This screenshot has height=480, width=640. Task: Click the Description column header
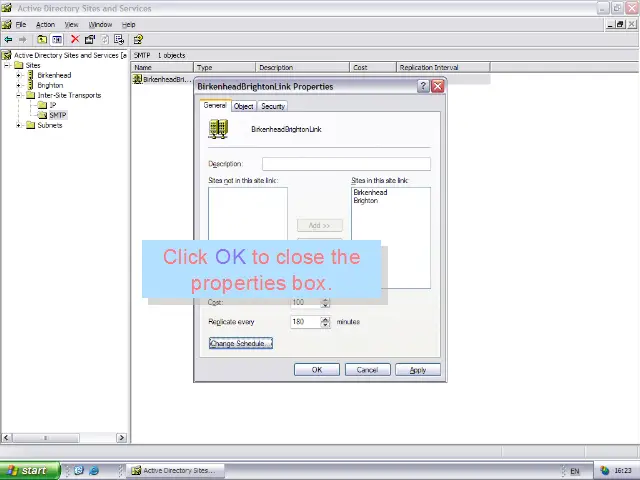tap(302, 67)
